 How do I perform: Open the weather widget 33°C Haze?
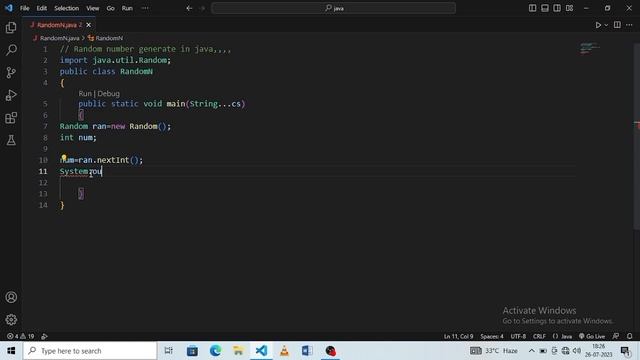tap(493, 351)
